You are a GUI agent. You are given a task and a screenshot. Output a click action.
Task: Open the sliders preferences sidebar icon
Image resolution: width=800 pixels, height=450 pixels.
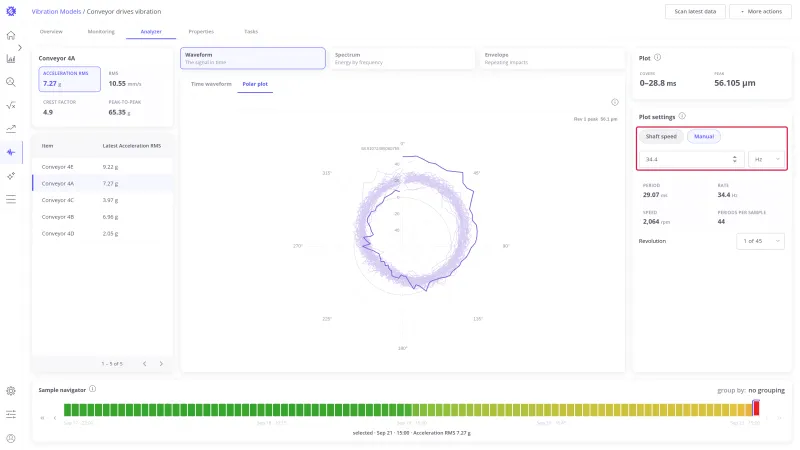point(11,414)
